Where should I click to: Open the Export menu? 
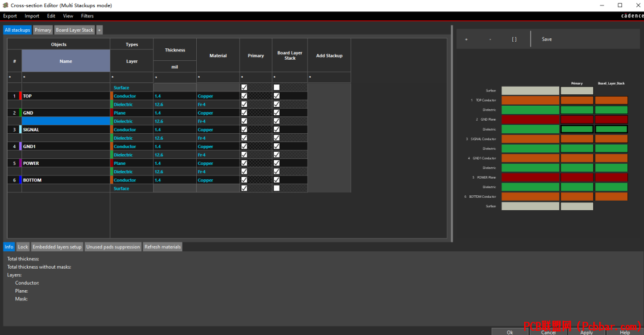click(10, 16)
